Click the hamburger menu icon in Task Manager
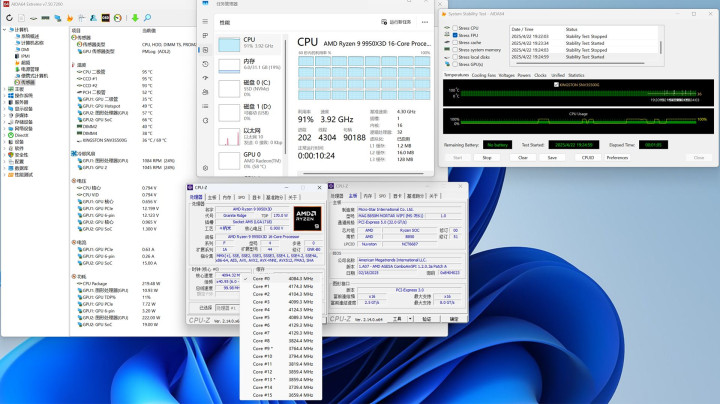The image size is (720, 404). [203, 22]
